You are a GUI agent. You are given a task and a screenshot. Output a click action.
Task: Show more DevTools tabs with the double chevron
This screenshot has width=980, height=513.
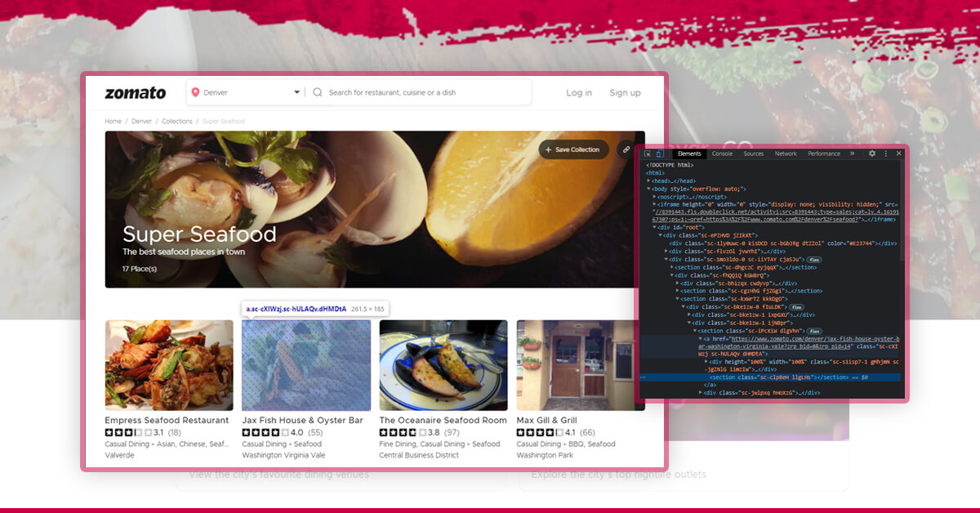pyautogui.click(x=852, y=154)
